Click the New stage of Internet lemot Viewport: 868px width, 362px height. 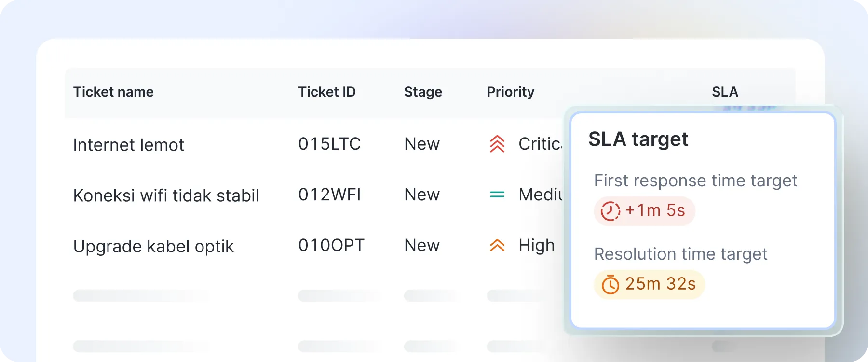pyautogui.click(x=422, y=144)
